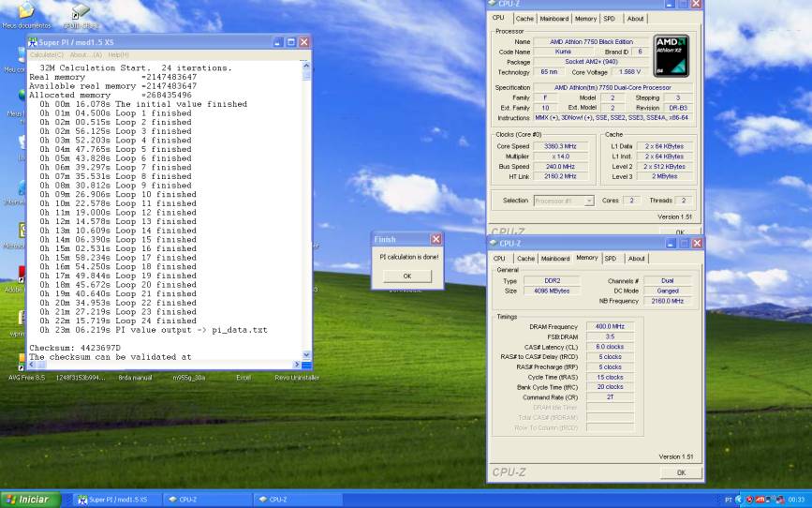
Task: Click the 'Checksum: 4423697D' line in Super PI
Action: (x=75, y=348)
